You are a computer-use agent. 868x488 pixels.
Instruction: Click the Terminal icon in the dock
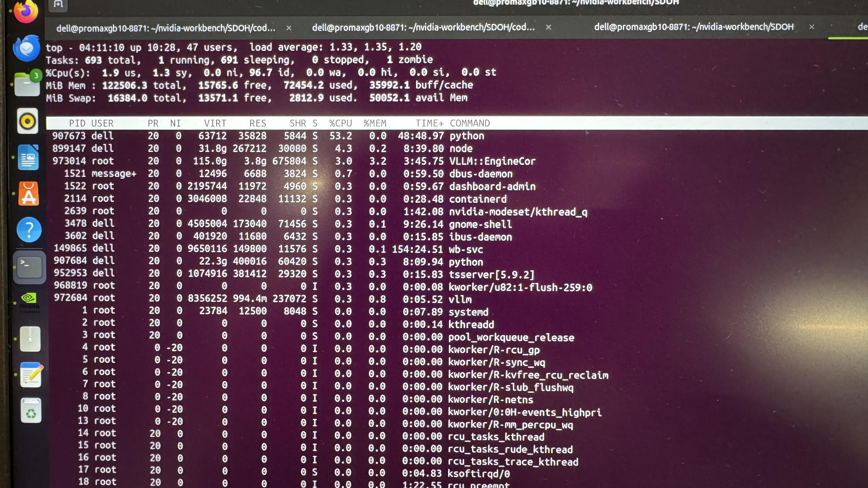(x=29, y=267)
